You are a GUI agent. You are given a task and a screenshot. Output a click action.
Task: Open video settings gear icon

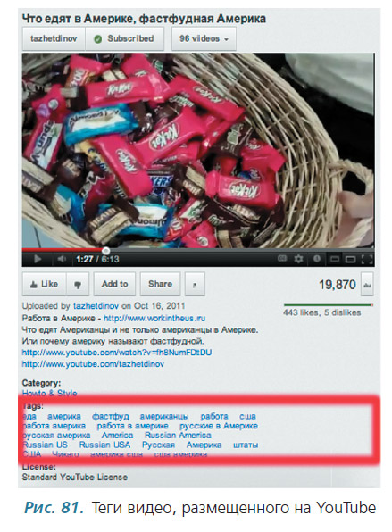pos(298,259)
